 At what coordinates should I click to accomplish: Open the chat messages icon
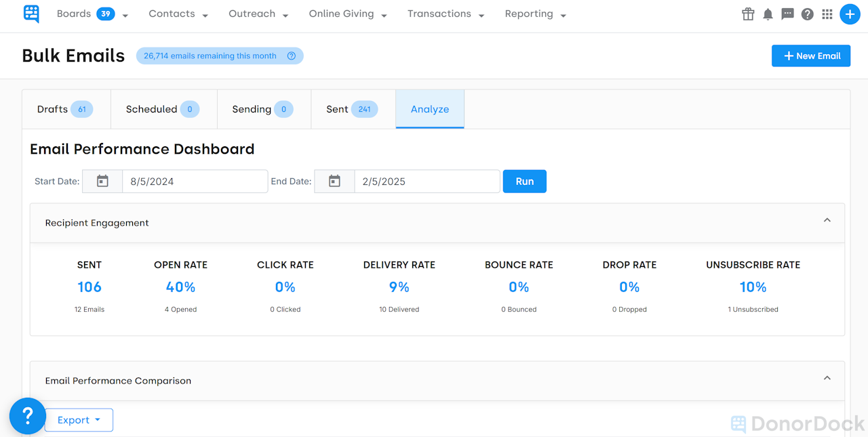point(787,14)
